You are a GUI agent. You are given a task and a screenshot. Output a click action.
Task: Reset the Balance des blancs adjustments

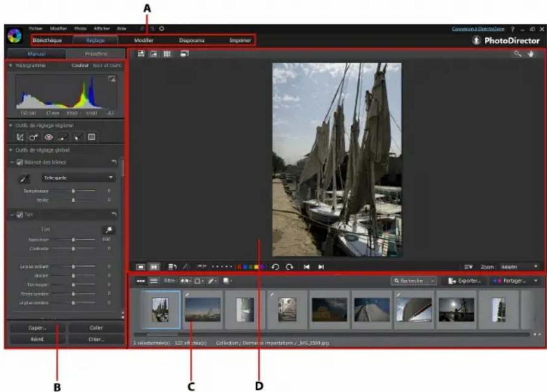click(114, 162)
